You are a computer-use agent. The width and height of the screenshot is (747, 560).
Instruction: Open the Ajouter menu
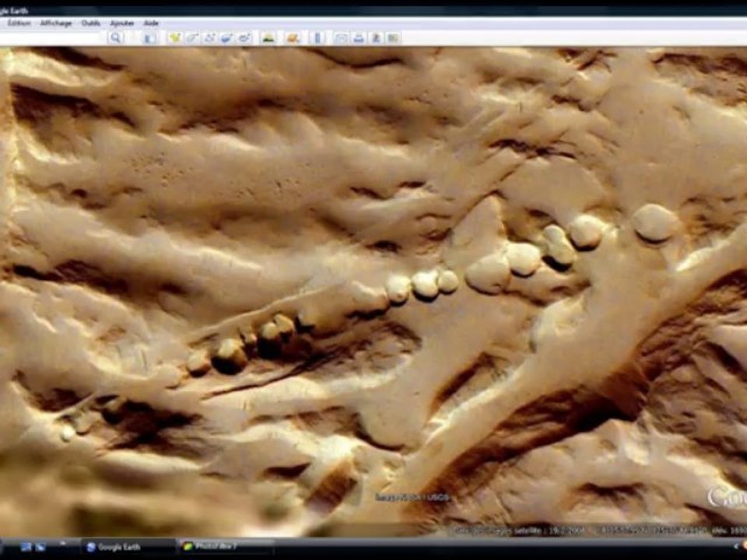click(x=122, y=23)
